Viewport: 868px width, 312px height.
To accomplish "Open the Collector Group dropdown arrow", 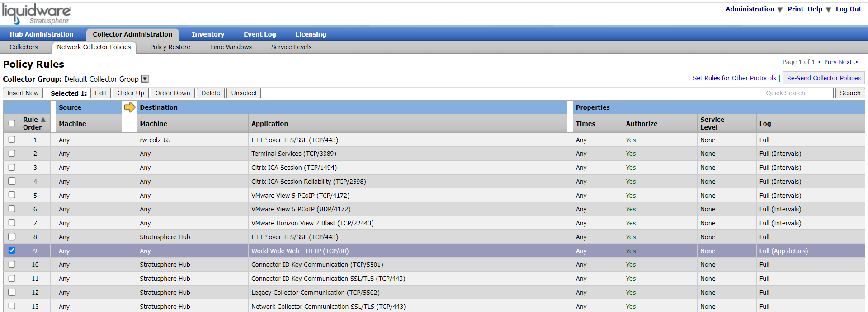I will pos(145,79).
